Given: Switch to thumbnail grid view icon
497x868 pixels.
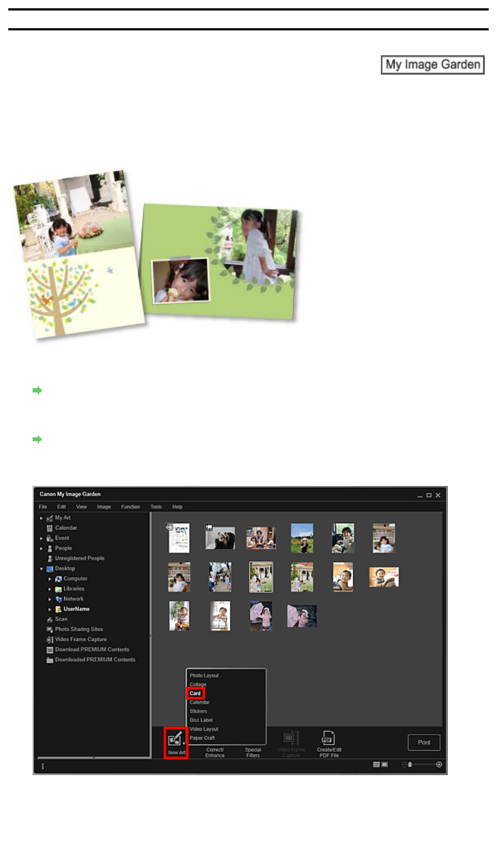Looking at the screenshot, I should coord(376,765).
